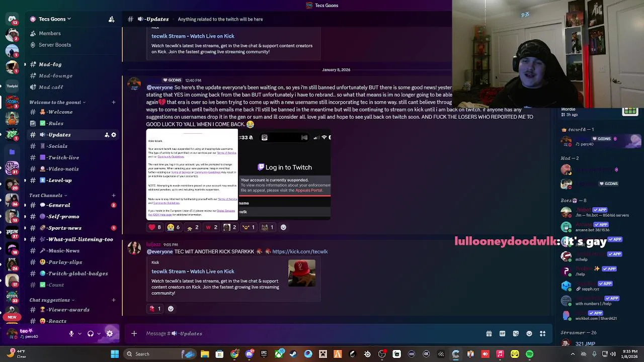Open the emoji picker in message bar
The height and width of the screenshot is (362, 644).
coord(529,333)
